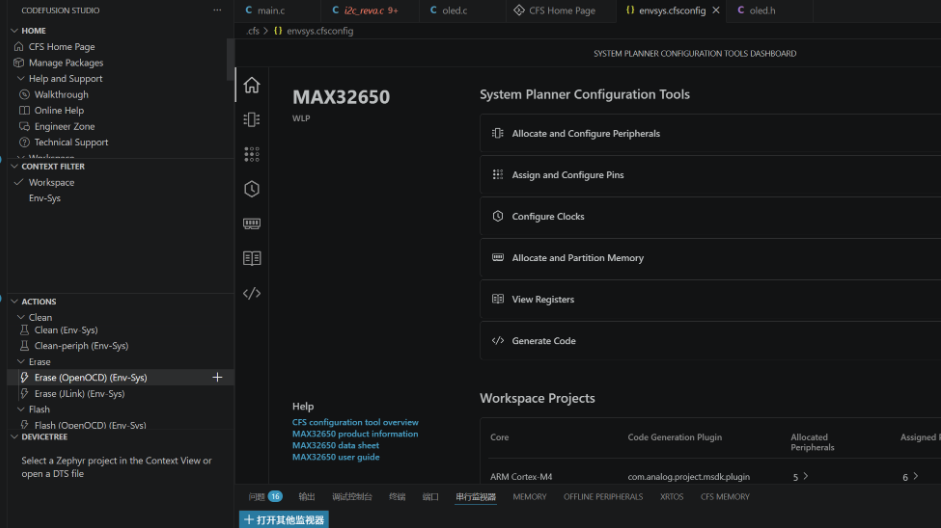The width and height of the screenshot is (941, 528).
Task: Collapse the Flash actions group
Action: [x=20, y=409]
